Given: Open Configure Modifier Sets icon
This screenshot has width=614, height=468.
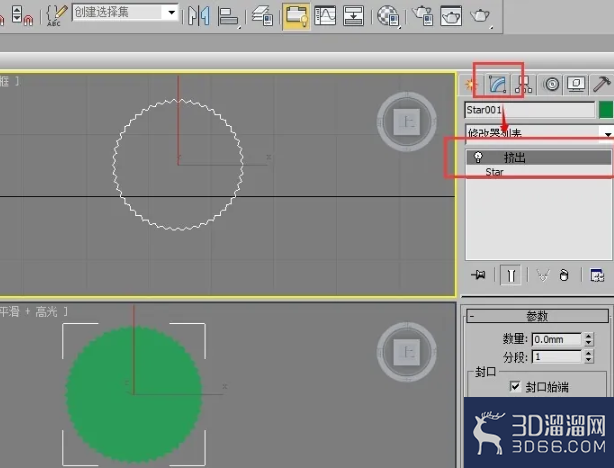Looking at the screenshot, I should [597, 275].
